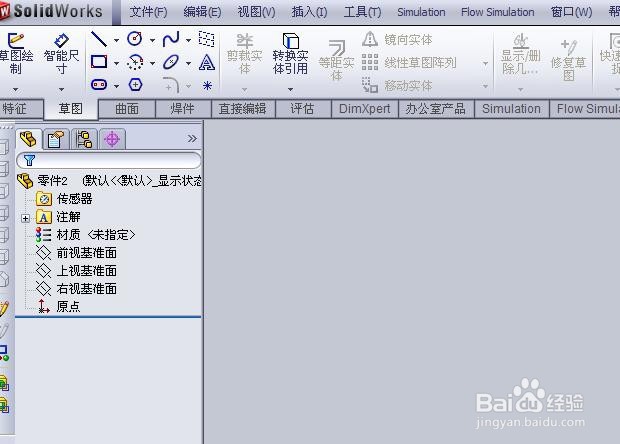Click the feature tree filter field
This screenshot has width=620, height=444.
pos(109,160)
